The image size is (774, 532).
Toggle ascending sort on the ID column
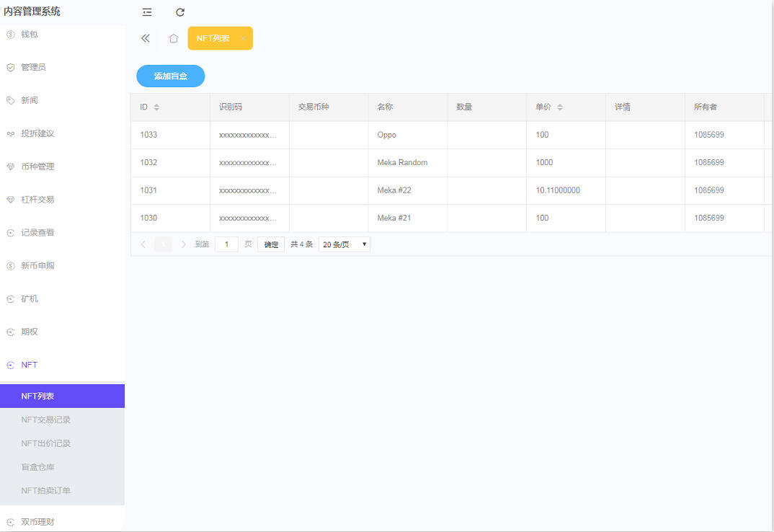tap(156, 104)
